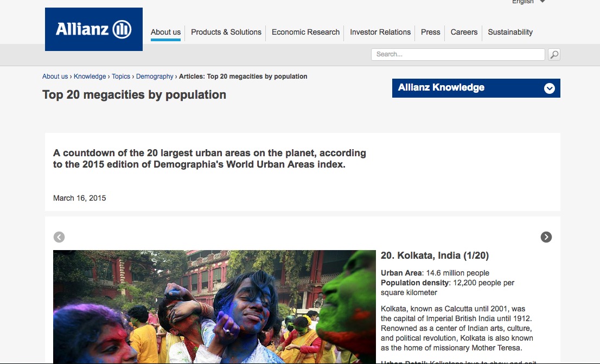This screenshot has height=364, width=600.
Task: Click the 'Population density' label
Action: (415, 283)
